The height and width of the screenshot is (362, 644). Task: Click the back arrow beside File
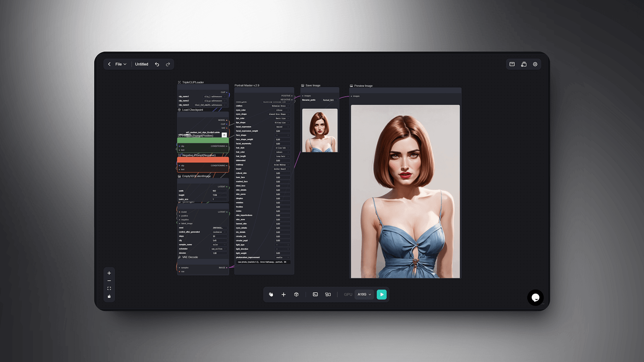pos(109,64)
